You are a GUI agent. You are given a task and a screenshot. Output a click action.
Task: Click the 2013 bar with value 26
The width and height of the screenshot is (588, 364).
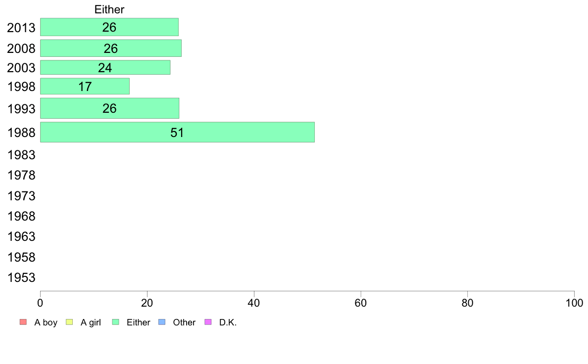(109, 27)
